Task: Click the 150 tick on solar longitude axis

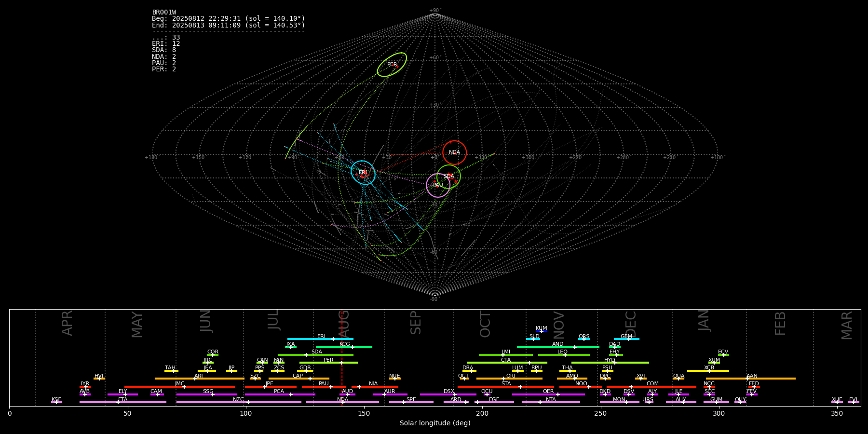Action: click(364, 413)
